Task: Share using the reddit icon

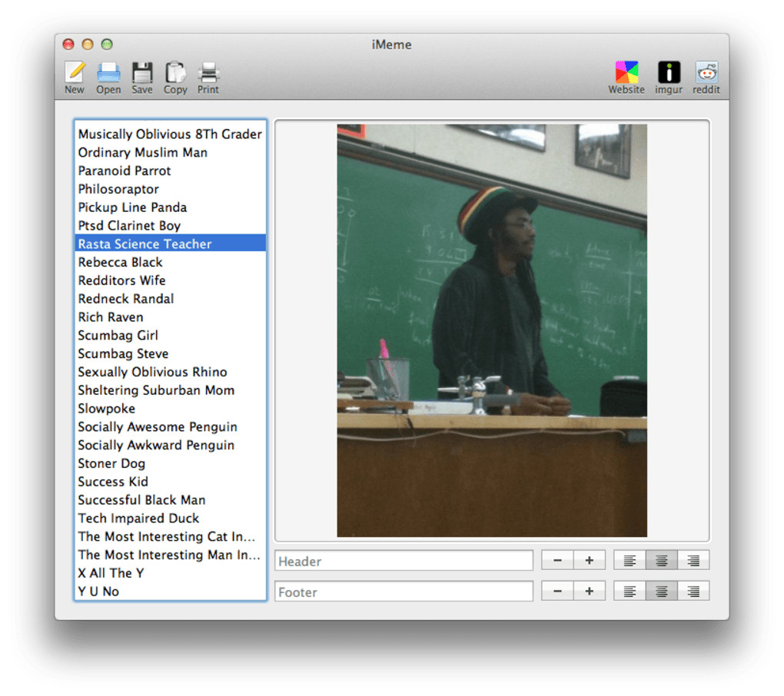Action: coord(706,73)
